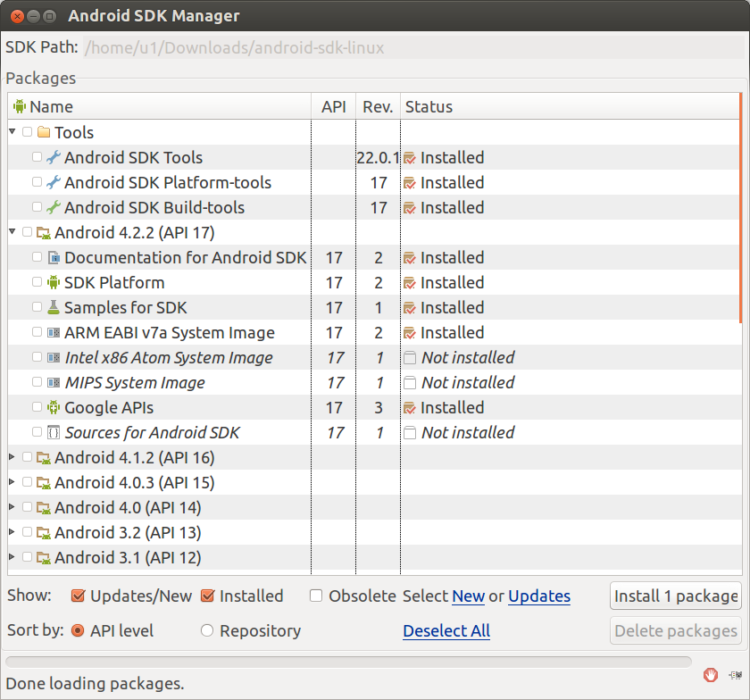Expand the Android 3.2 (API 13) group
The image size is (750, 700).
coord(12,532)
